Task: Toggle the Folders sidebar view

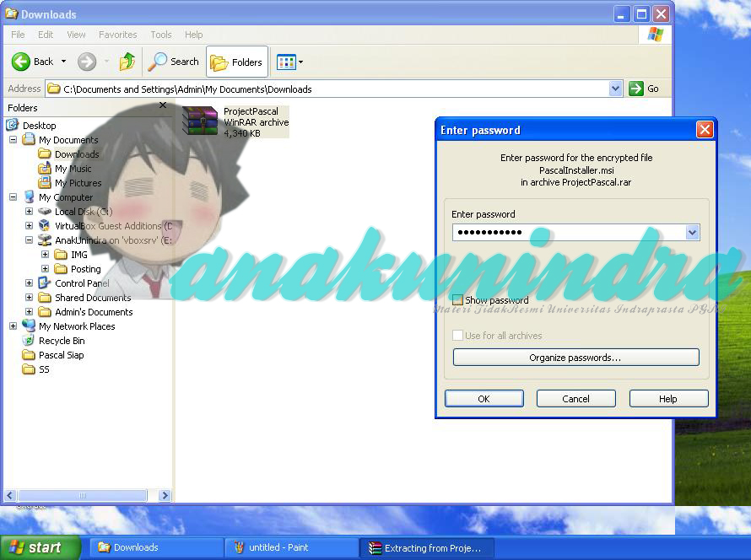Action: [x=236, y=61]
